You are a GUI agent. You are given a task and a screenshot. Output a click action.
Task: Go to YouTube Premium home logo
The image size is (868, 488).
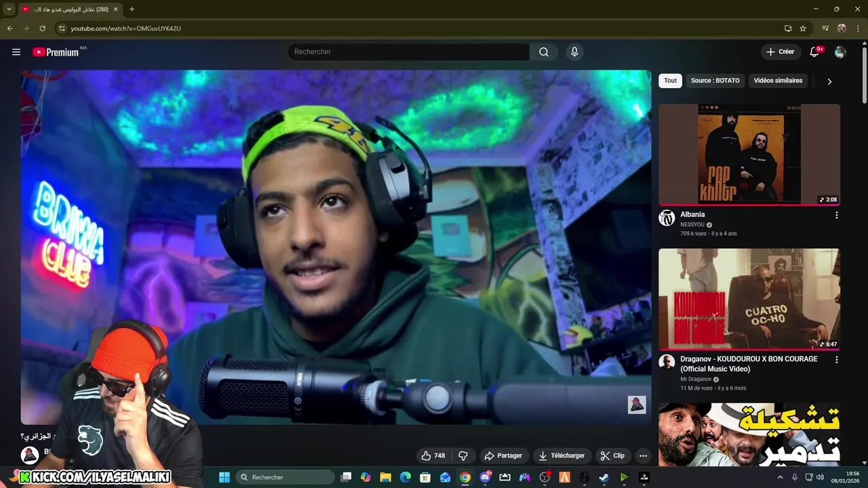56,52
